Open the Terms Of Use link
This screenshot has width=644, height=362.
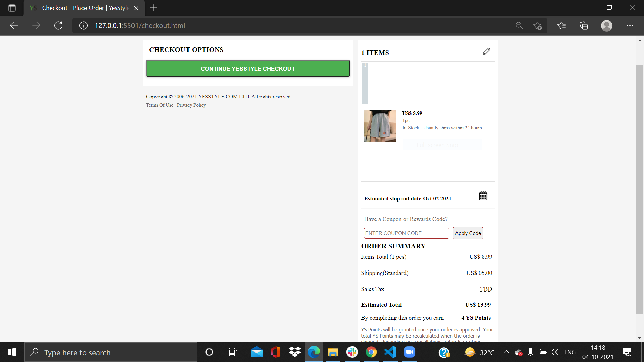point(160,105)
